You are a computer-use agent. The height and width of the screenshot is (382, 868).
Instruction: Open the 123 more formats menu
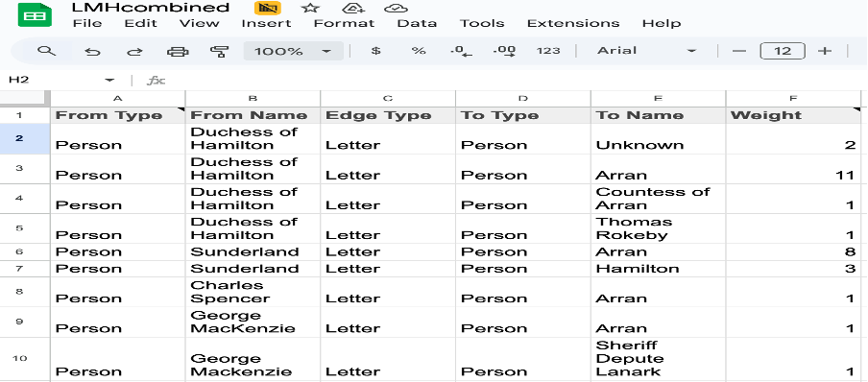[x=548, y=51]
